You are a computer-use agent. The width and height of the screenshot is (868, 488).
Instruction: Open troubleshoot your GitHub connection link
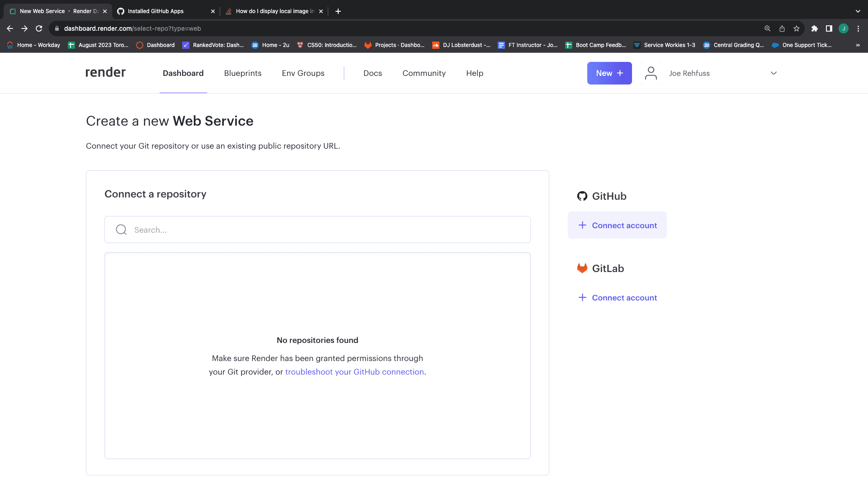354,372
